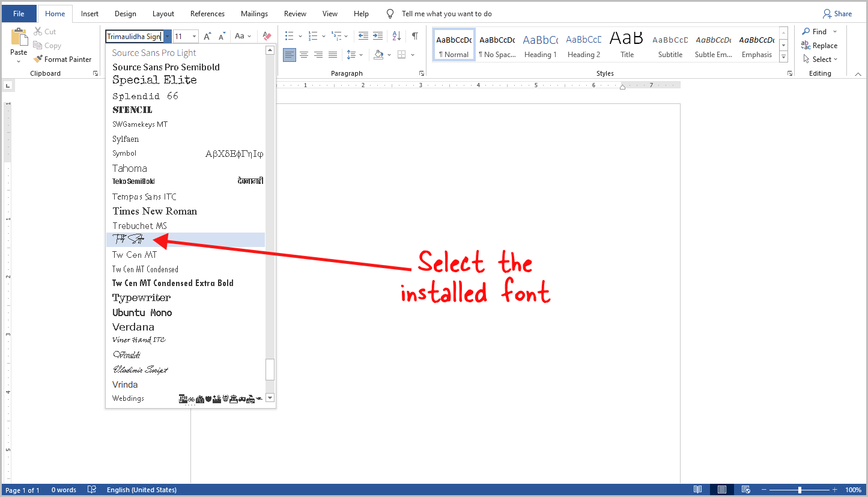Toggle Show/Hide paragraph marks

414,36
